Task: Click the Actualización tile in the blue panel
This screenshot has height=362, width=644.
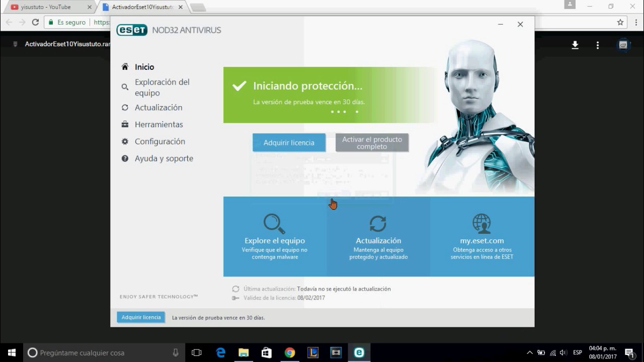Action: pyautogui.click(x=378, y=236)
